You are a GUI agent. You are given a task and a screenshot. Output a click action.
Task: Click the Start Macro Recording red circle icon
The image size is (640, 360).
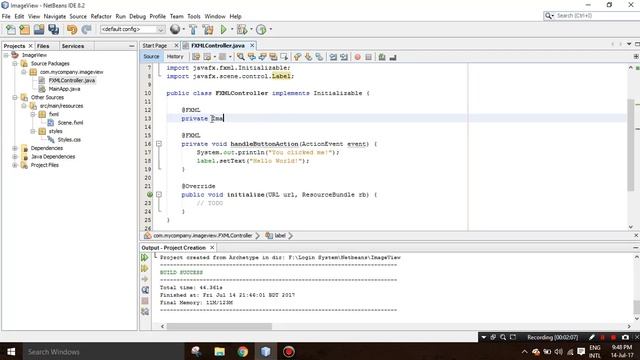tap(358, 57)
